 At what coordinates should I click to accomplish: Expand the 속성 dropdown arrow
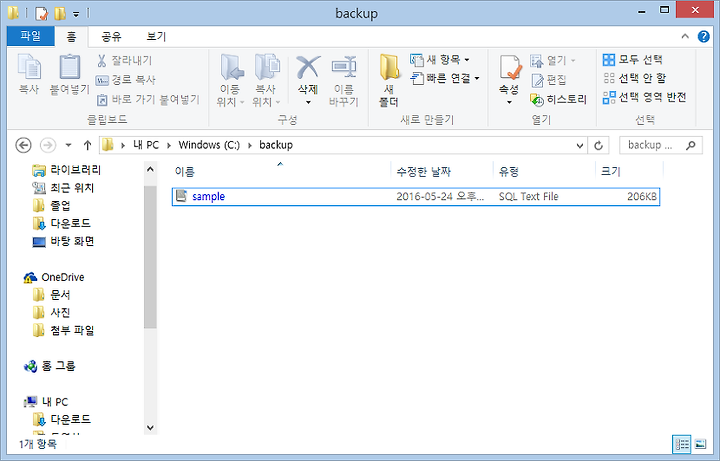pos(509,102)
